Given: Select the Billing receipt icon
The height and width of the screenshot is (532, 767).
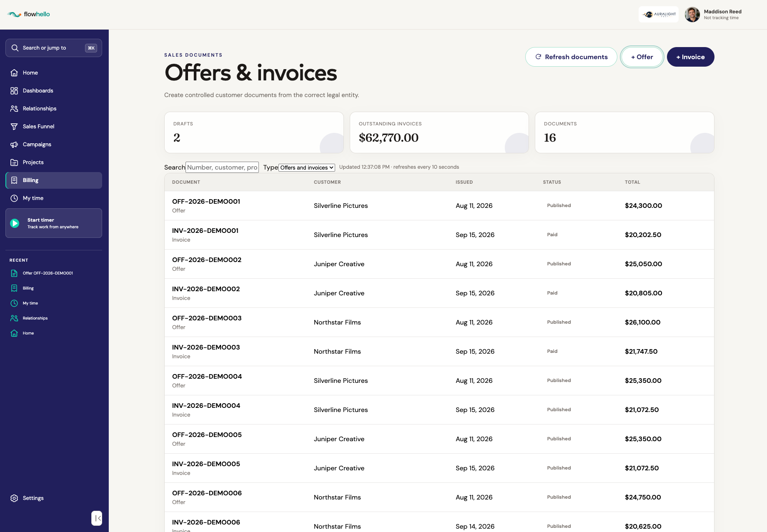Looking at the screenshot, I should coord(14,180).
